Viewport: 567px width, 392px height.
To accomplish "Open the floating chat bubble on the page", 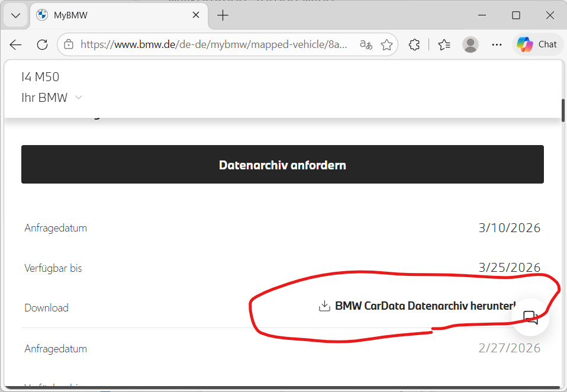I will point(530,317).
